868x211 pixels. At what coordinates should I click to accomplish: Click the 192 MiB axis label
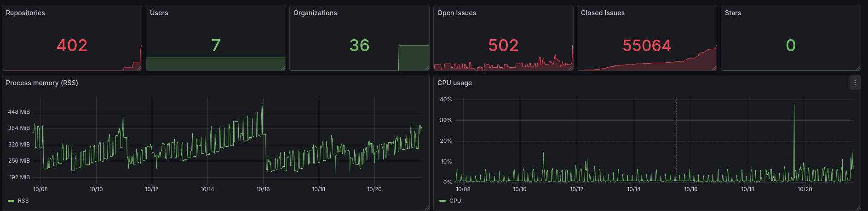click(x=20, y=177)
